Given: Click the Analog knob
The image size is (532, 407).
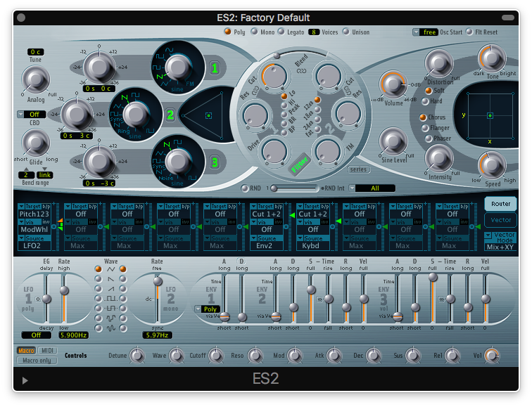Looking at the screenshot, I should pyautogui.click(x=35, y=79).
